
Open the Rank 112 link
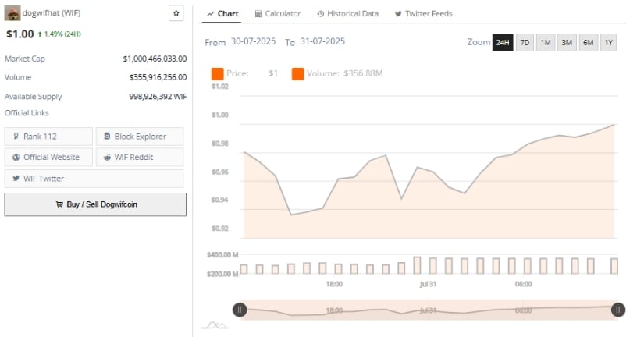(x=48, y=137)
